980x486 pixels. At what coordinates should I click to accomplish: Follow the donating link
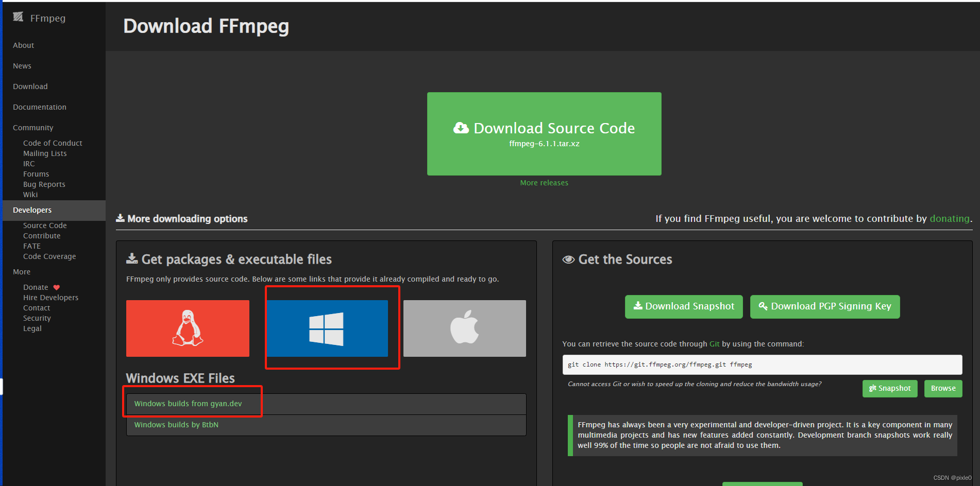coord(949,219)
